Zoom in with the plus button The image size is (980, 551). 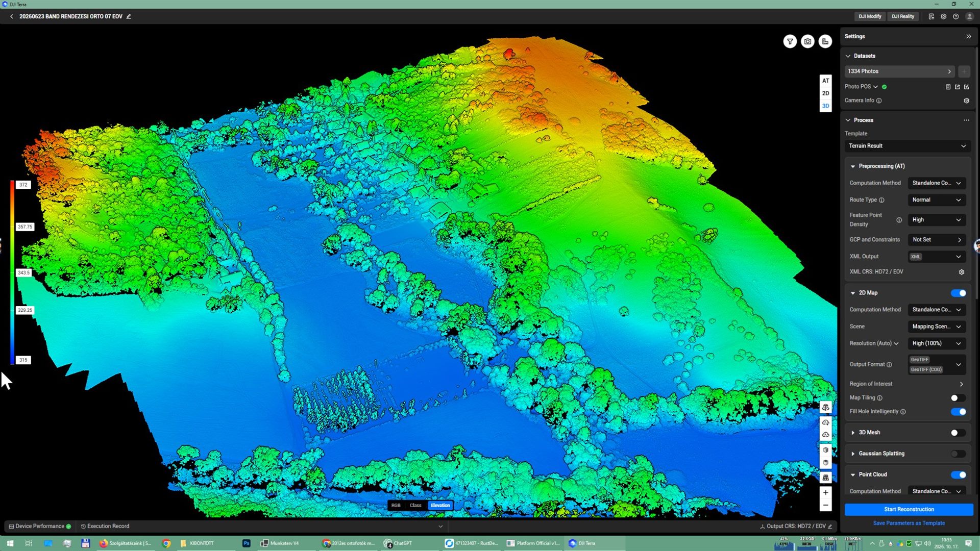pyautogui.click(x=825, y=492)
